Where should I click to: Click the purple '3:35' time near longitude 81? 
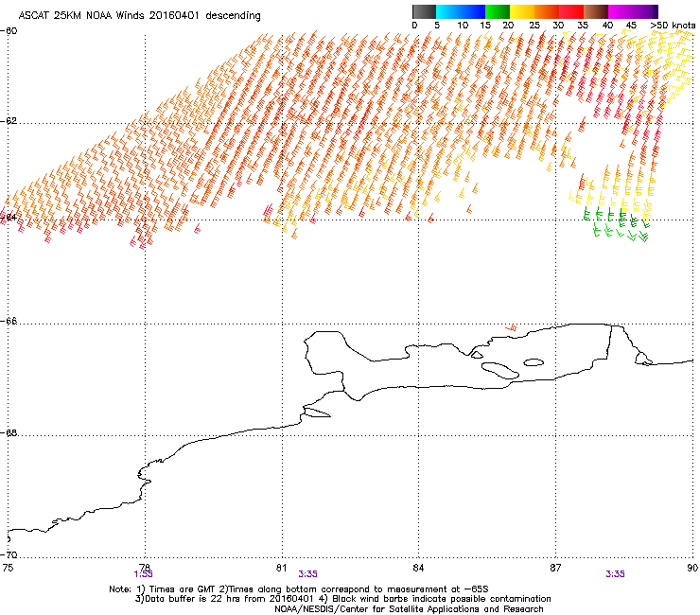click(x=308, y=574)
